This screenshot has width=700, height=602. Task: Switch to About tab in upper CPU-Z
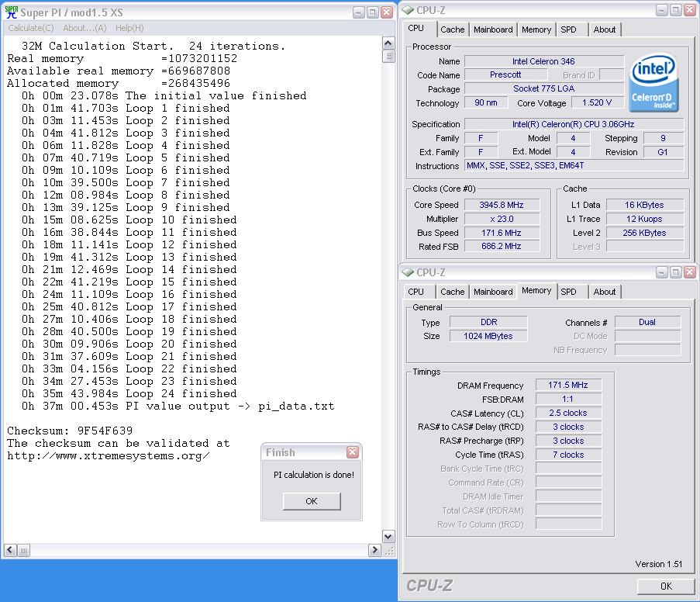pyautogui.click(x=605, y=29)
